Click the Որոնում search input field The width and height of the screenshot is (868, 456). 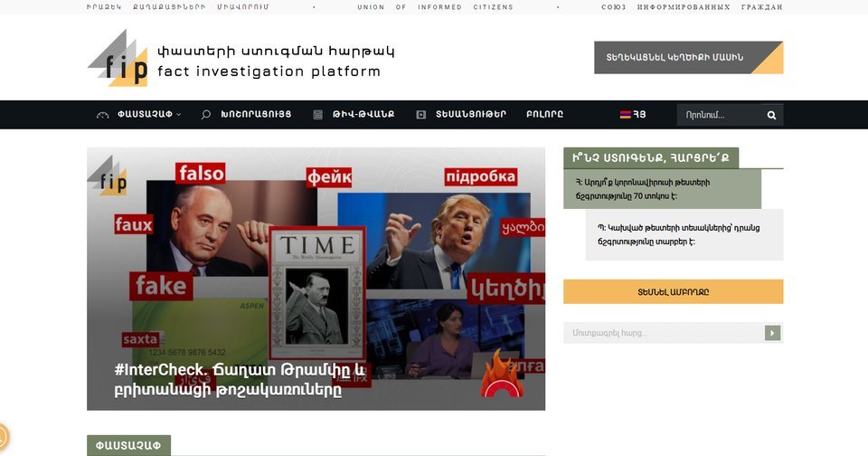(x=719, y=115)
